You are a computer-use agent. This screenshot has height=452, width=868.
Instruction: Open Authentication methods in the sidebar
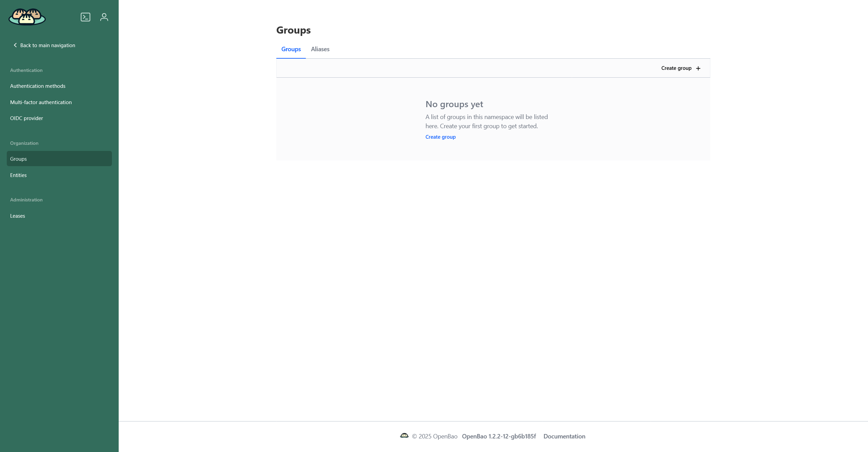point(38,86)
